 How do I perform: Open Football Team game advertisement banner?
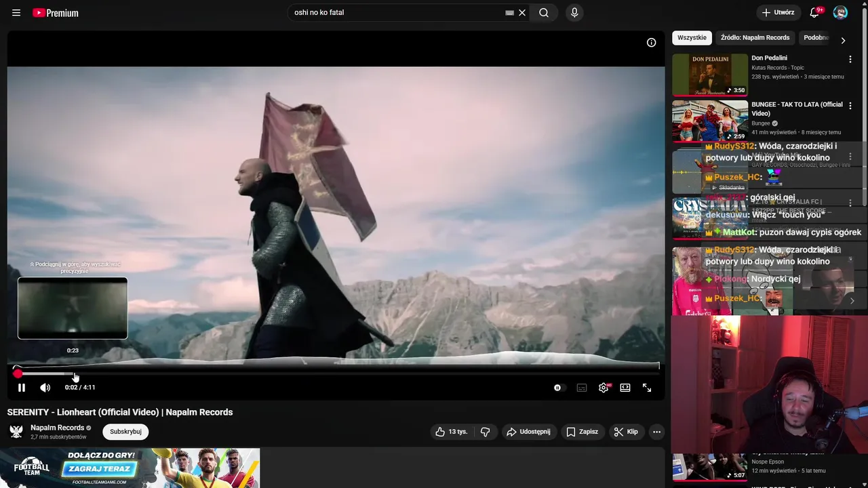pyautogui.click(x=130, y=468)
